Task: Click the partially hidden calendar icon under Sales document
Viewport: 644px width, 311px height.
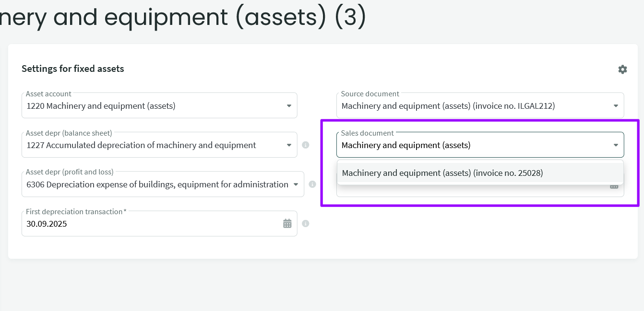Action: (614, 186)
